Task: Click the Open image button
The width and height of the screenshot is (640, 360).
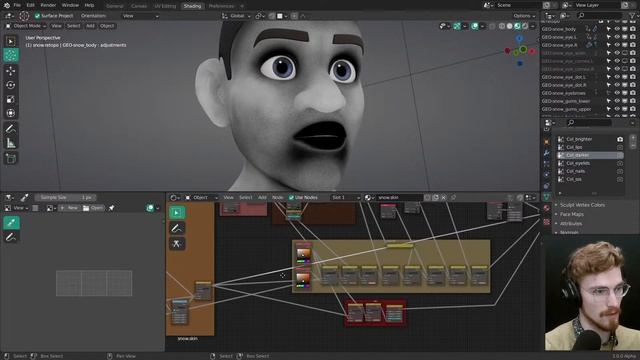Action: pos(93,208)
